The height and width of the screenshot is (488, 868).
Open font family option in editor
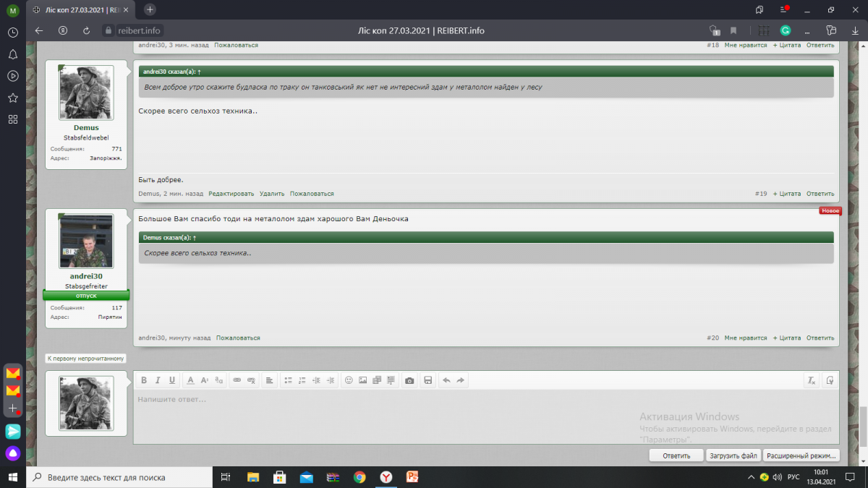click(x=219, y=380)
